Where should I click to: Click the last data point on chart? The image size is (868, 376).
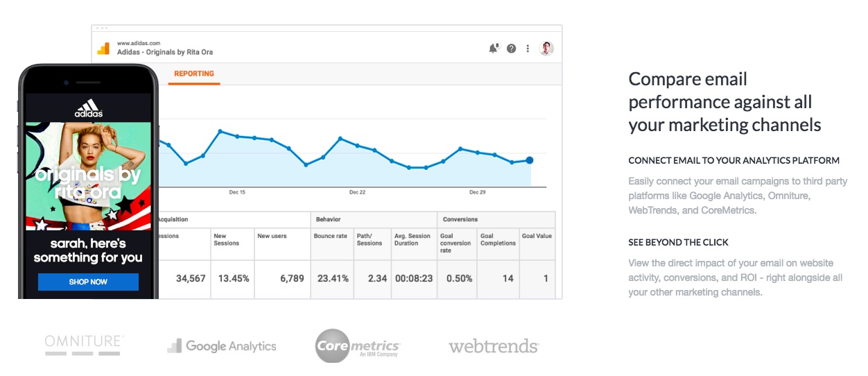(530, 160)
